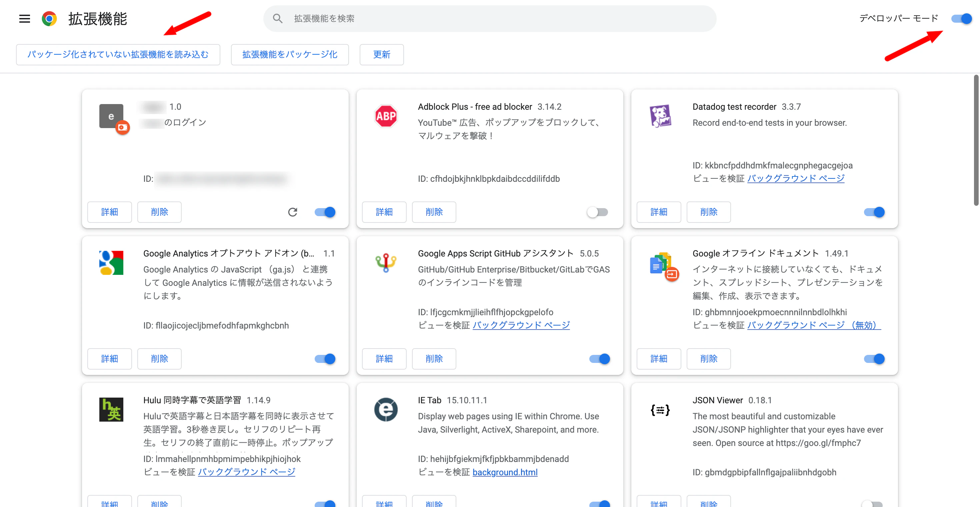Open Google Apps Script バックグラウンド ページ link
Screen dimensions: 980x507
(x=521, y=326)
